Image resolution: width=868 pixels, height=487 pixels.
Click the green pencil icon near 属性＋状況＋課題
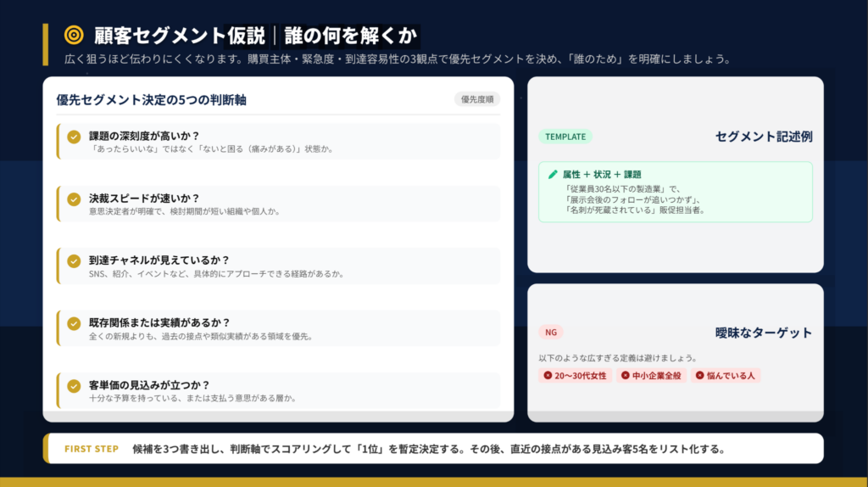point(554,174)
